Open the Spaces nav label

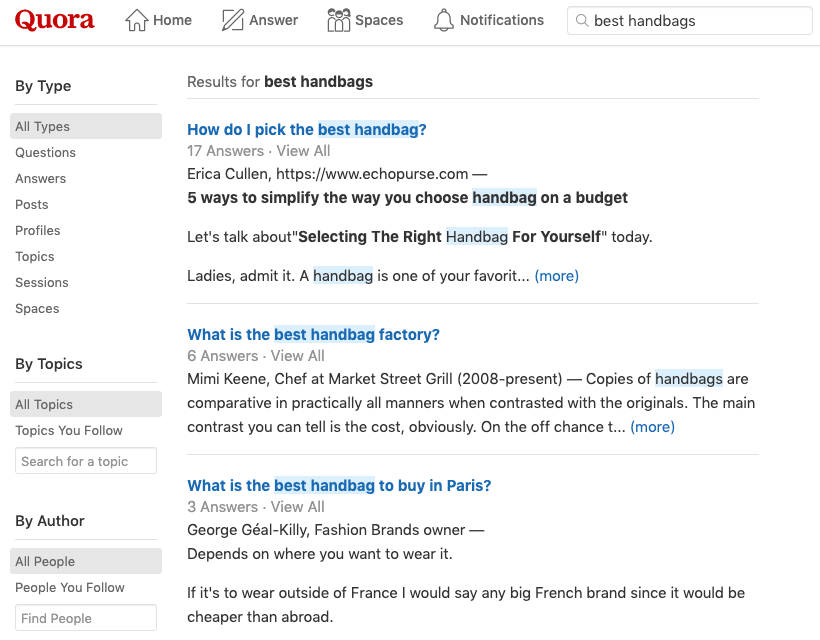[x=379, y=20]
